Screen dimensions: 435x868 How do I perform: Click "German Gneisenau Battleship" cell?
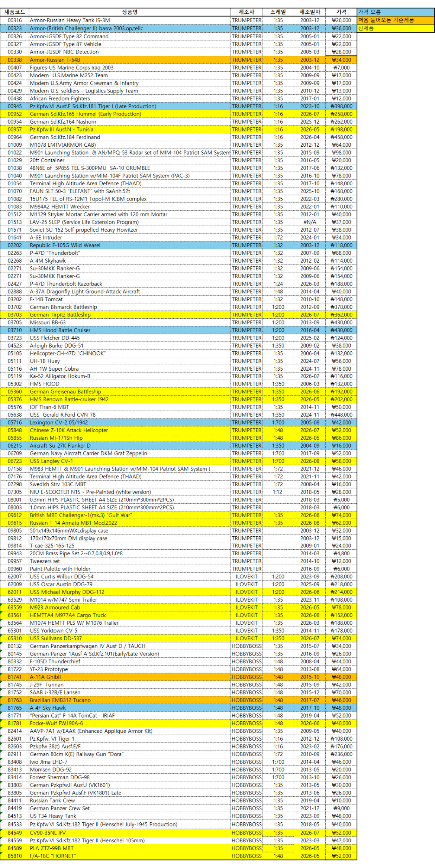(x=130, y=392)
